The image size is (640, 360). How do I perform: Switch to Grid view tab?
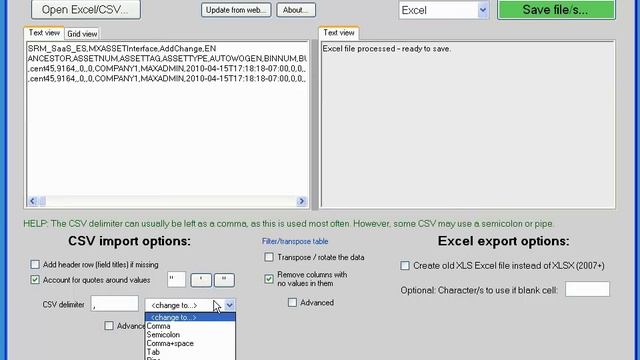pos(82,34)
